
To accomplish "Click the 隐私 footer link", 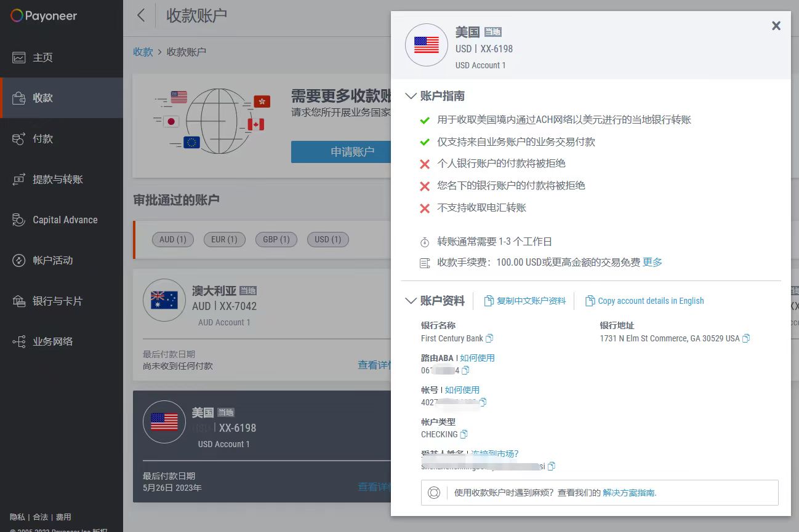I will pos(17,517).
